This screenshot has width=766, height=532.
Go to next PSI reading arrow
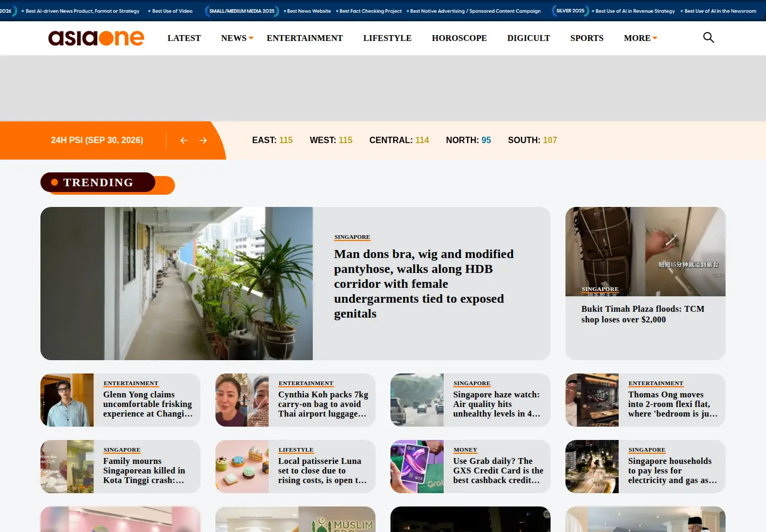click(203, 140)
